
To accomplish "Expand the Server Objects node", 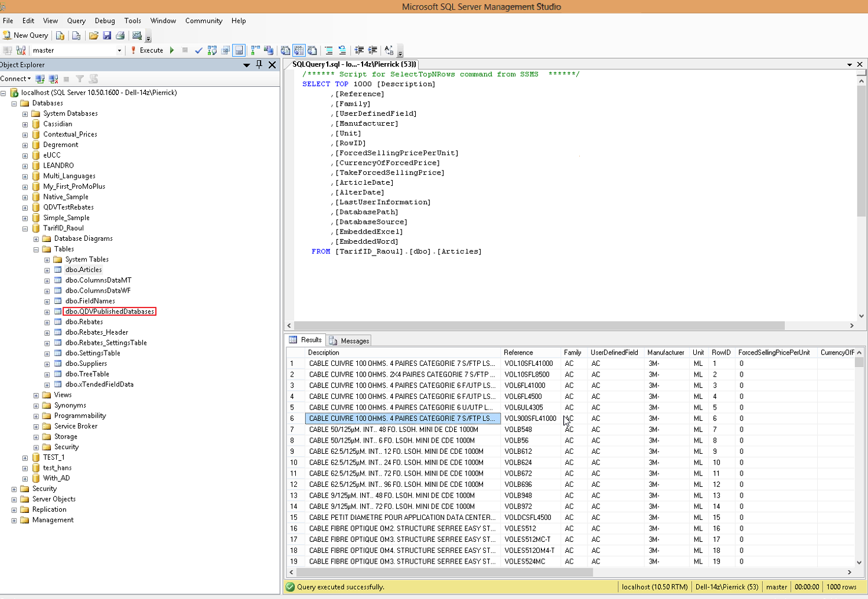I will (x=14, y=499).
